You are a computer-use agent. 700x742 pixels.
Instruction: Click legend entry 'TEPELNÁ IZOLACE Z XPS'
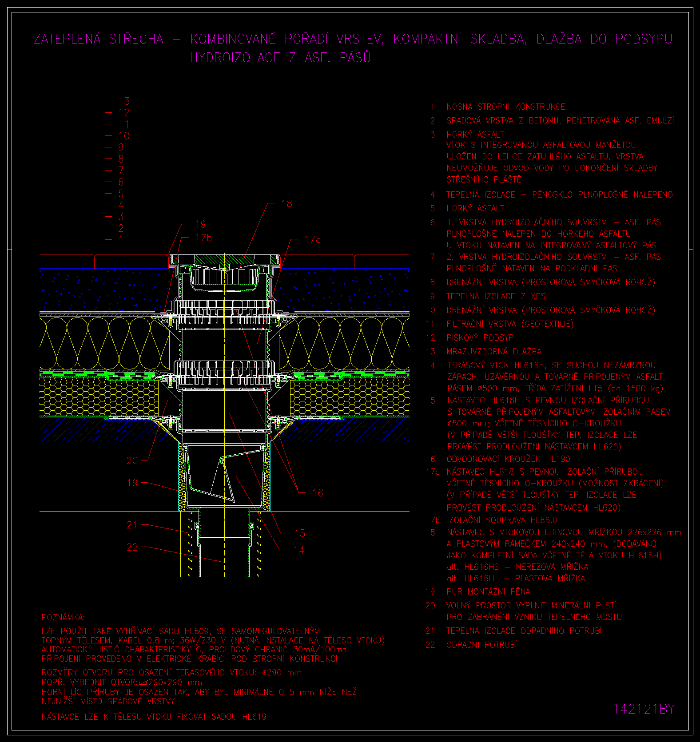496,296
